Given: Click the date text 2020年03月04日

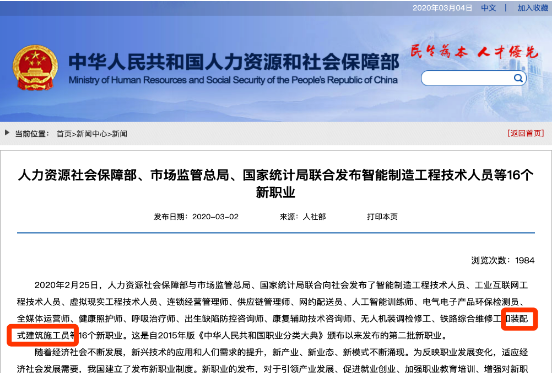Looking at the screenshot, I should [x=442, y=8].
